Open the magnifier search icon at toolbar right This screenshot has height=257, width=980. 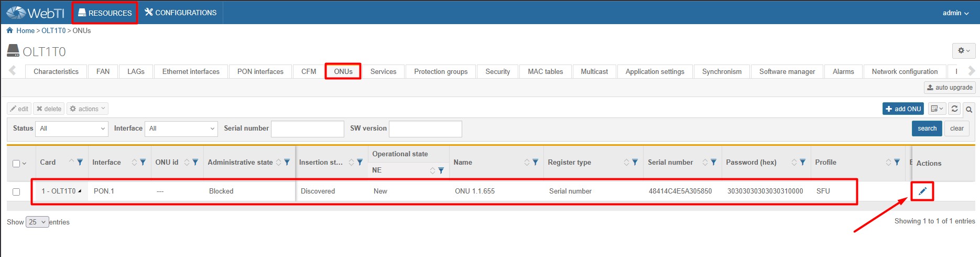pos(969,109)
